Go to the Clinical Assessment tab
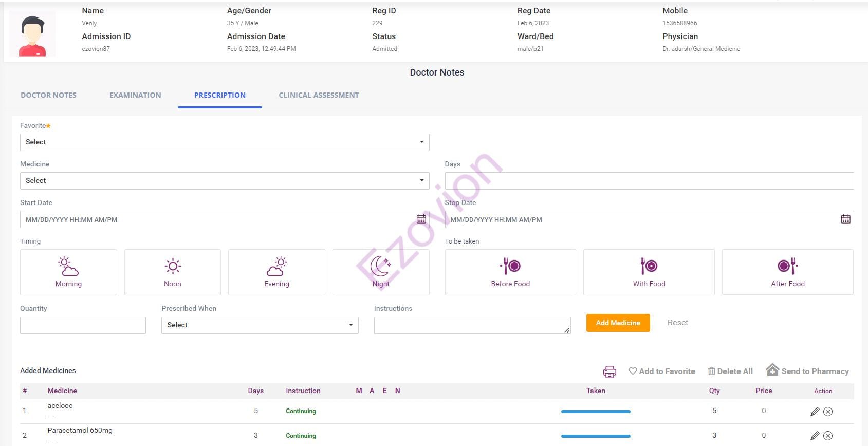Image resolution: width=868 pixels, height=446 pixels. pyautogui.click(x=319, y=95)
